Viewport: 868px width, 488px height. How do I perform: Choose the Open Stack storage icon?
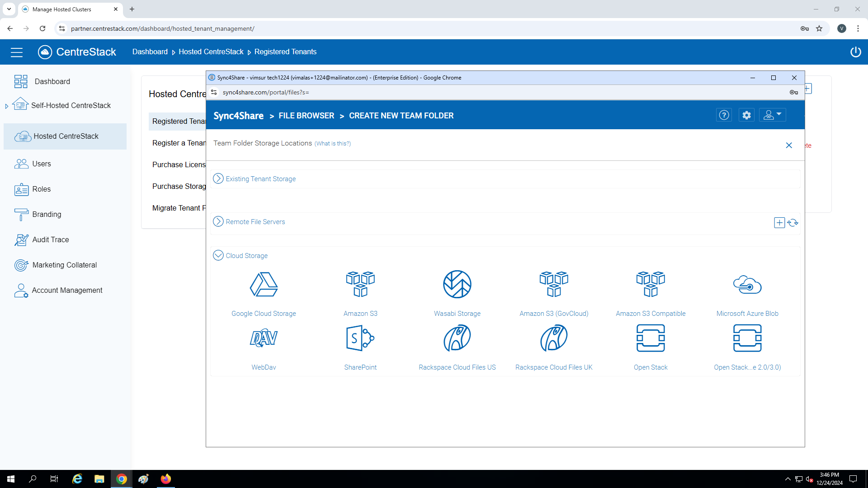coord(651,338)
